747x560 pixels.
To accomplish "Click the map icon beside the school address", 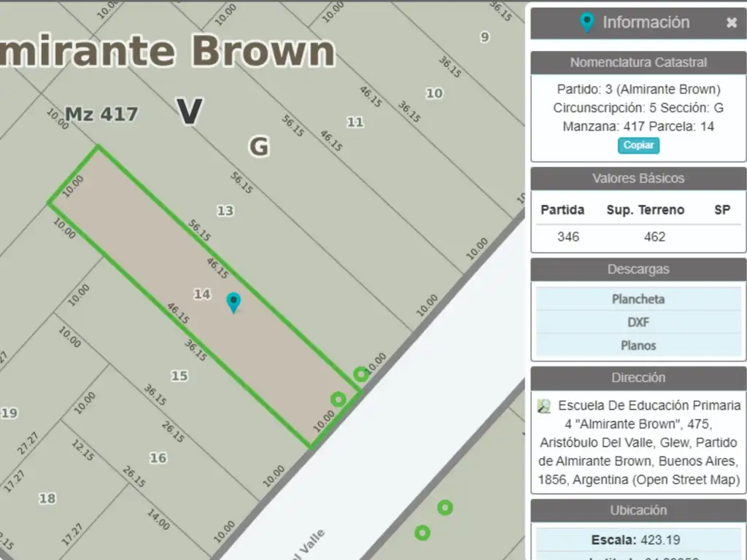I will (x=544, y=406).
